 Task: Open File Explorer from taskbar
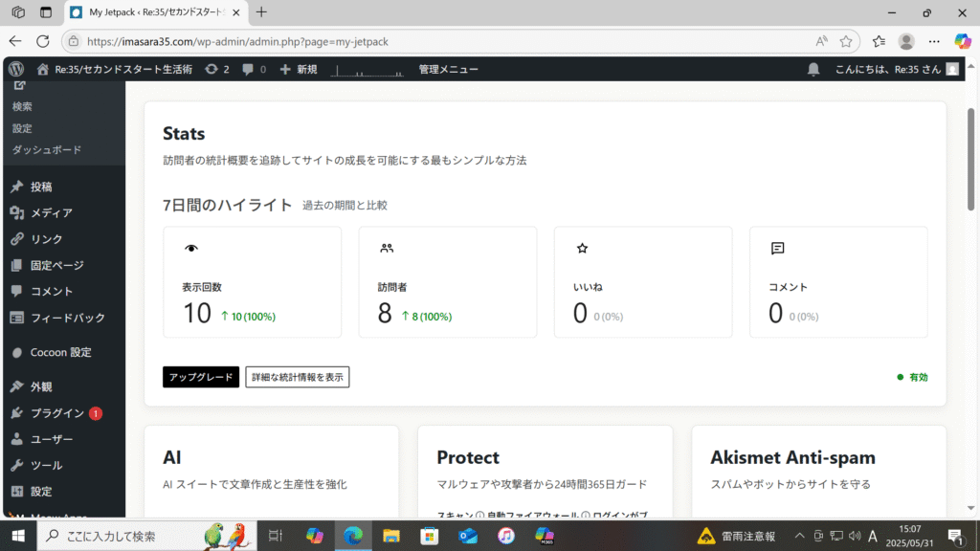click(x=391, y=536)
